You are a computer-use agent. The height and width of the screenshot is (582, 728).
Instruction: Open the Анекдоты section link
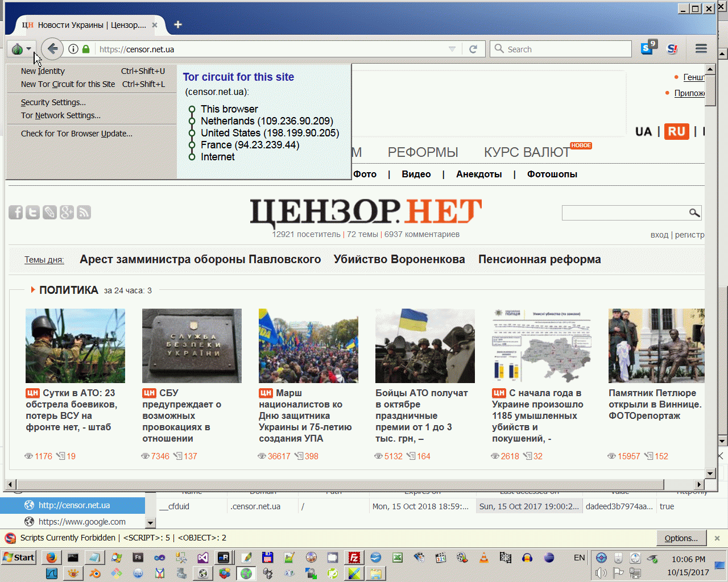click(x=479, y=174)
